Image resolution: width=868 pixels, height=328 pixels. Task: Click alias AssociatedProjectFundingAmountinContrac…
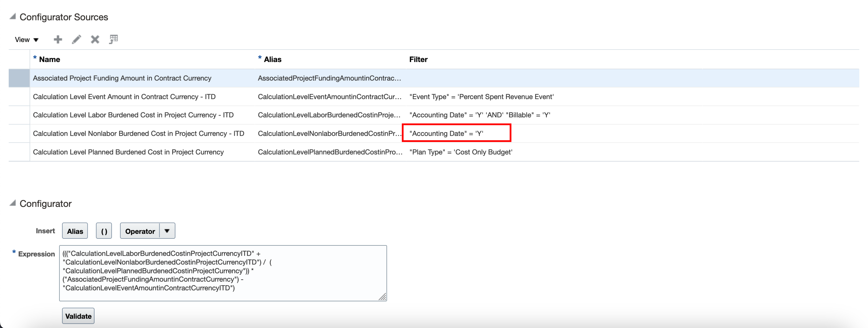(x=330, y=78)
